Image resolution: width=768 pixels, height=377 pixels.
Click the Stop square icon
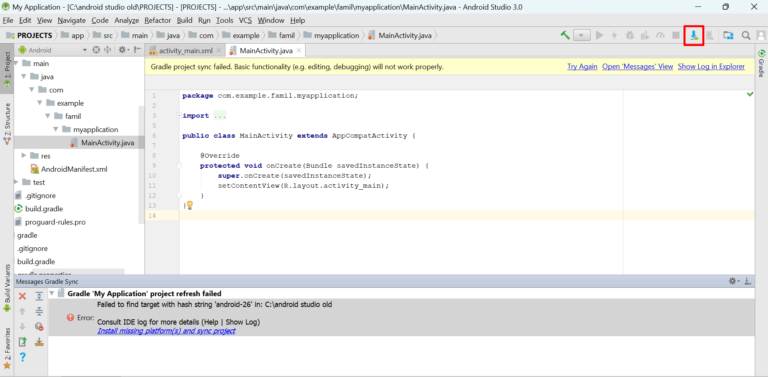(675, 35)
